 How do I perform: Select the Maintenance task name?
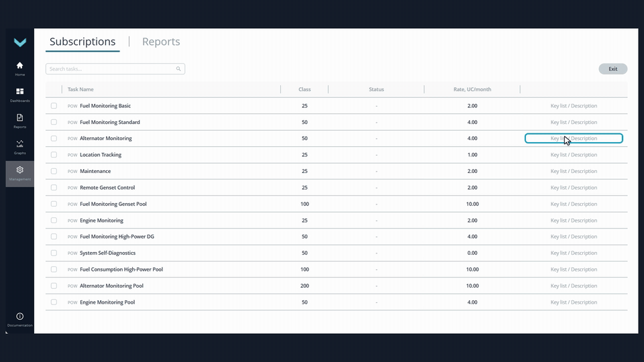tap(95, 171)
